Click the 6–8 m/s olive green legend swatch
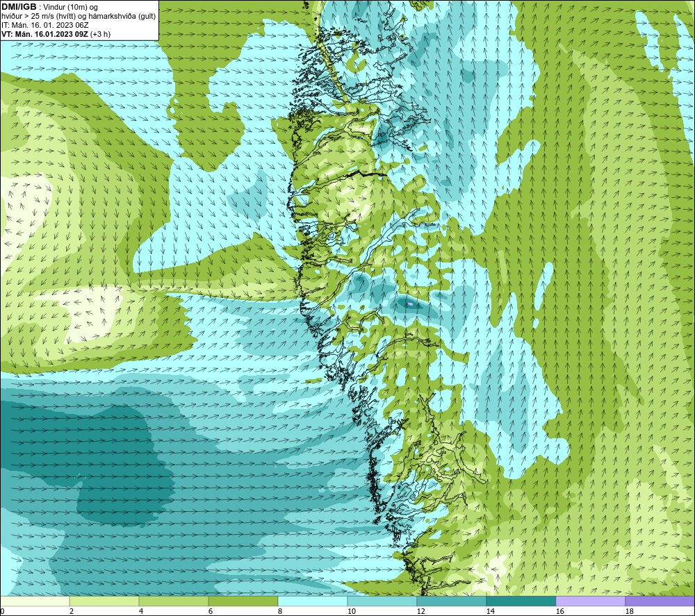695x616 pixels. [243, 601]
